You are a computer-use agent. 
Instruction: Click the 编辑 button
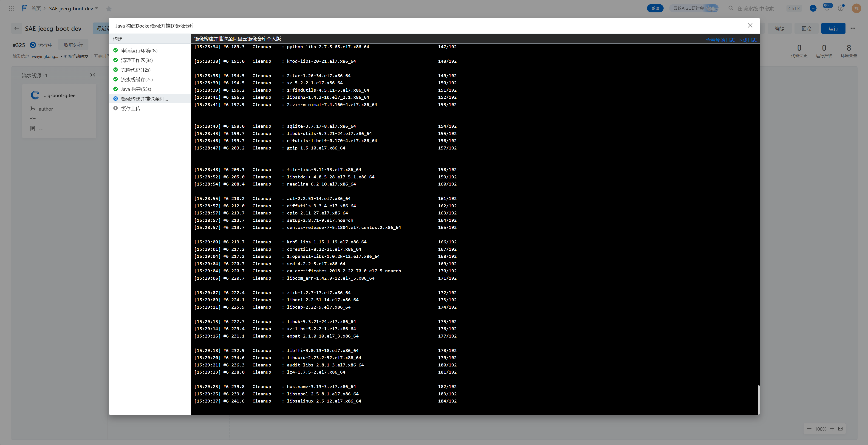coord(779,28)
